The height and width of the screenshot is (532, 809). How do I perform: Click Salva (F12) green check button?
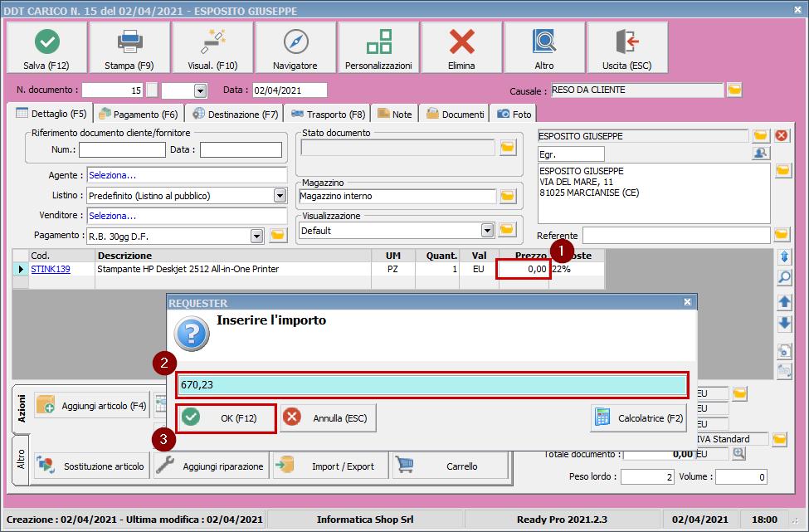pos(46,47)
